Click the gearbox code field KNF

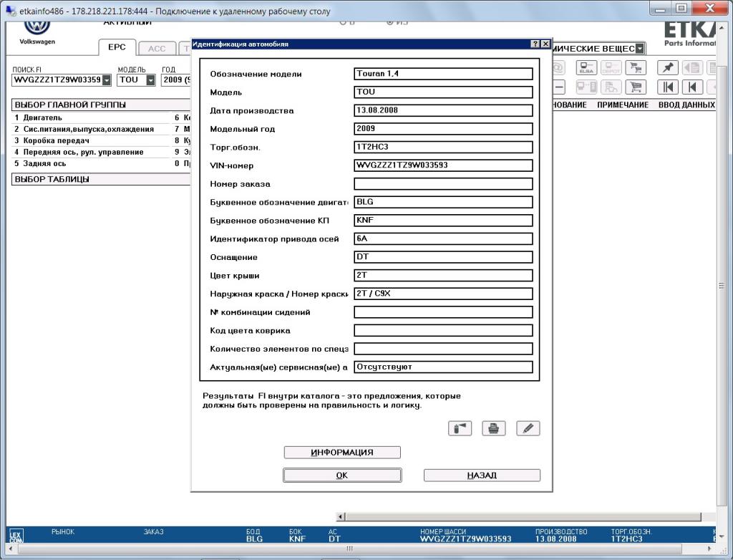(x=443, y=221)
